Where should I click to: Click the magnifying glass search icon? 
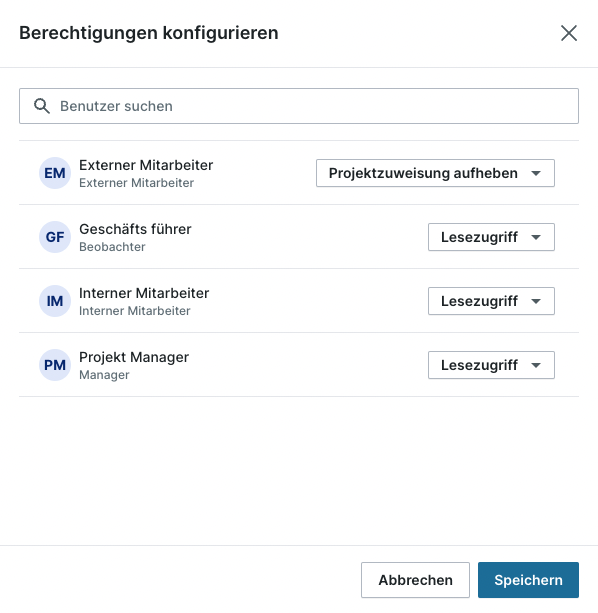click(x=41, y=106)
